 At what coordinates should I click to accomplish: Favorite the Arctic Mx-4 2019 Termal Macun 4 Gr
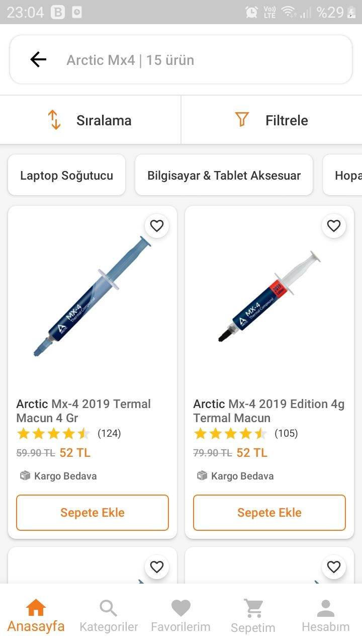click(157, 226)
